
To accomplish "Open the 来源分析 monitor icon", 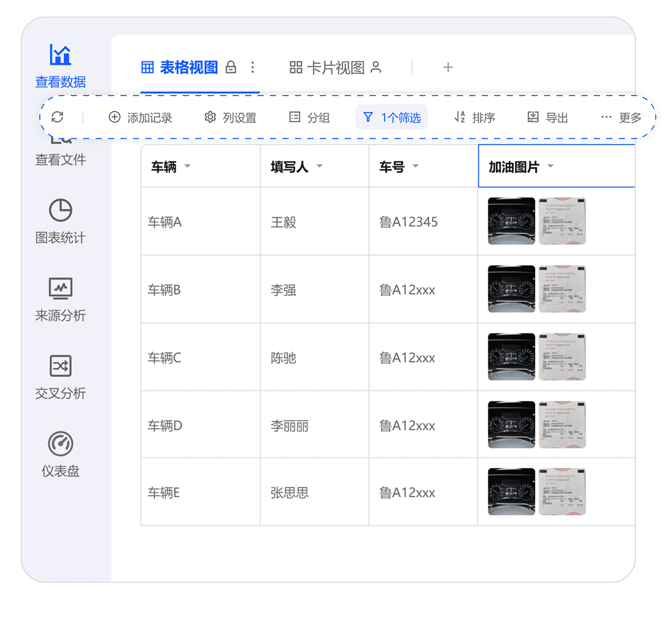I will point(60,288).
